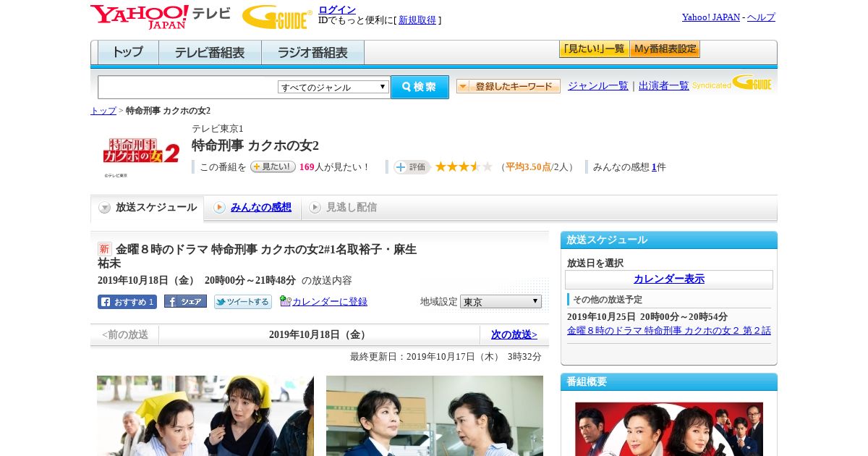Click the star rating display
The width and height of the screenshot is (868, 456).
click(464, 167)
